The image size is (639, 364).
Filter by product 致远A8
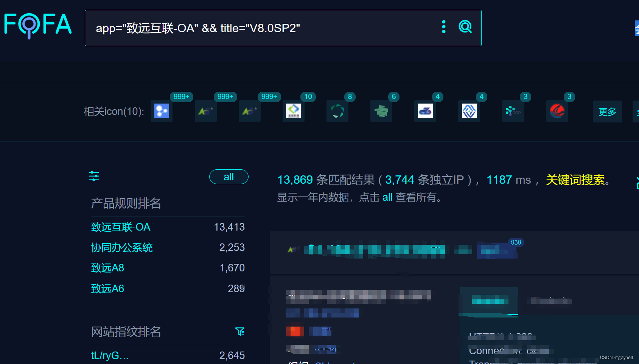(107, 268)
